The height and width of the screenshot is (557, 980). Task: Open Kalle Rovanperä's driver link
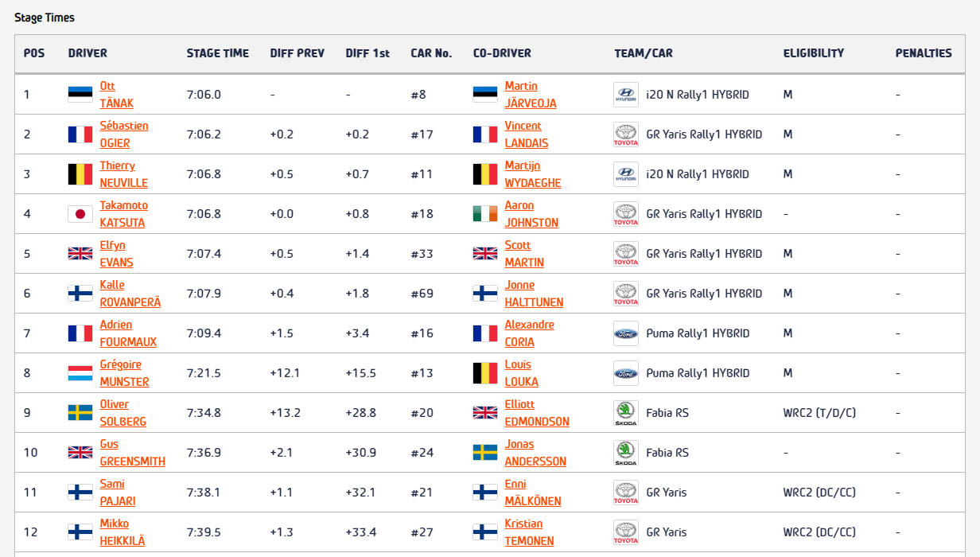(130, 294)
